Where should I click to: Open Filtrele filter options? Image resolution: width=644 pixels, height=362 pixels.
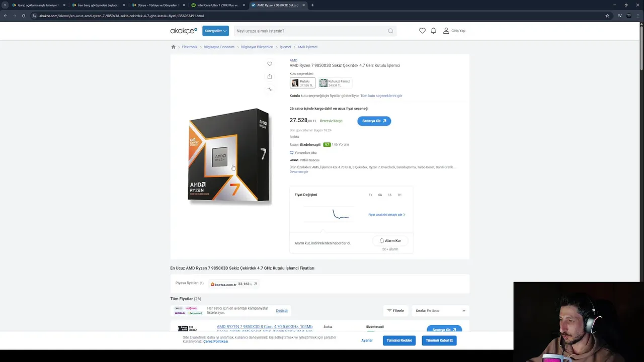pyautogui.click(x=395, y=311)
